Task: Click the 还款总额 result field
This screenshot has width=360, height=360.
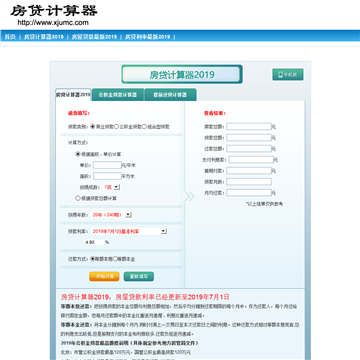Action: click(249, 149)
